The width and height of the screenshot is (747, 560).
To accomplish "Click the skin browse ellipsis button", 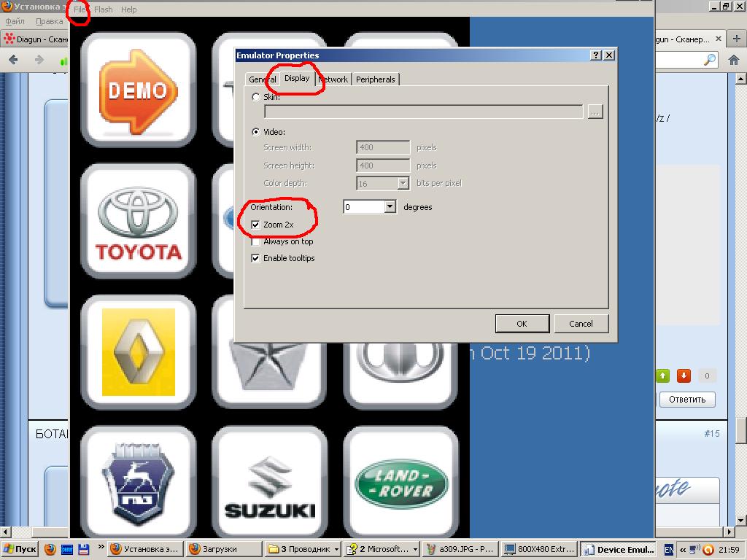I will (x=595, y=112).
